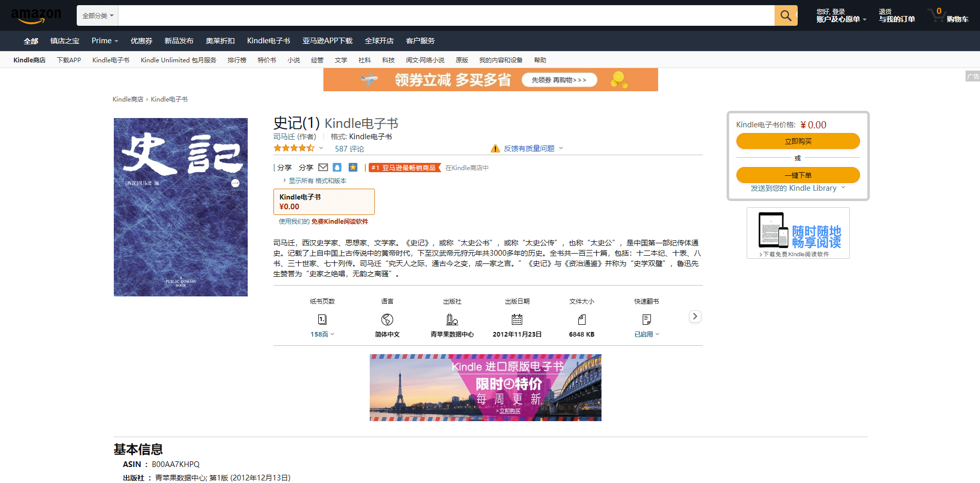Click the Page Flip document icon

click(x=647, y=320)
